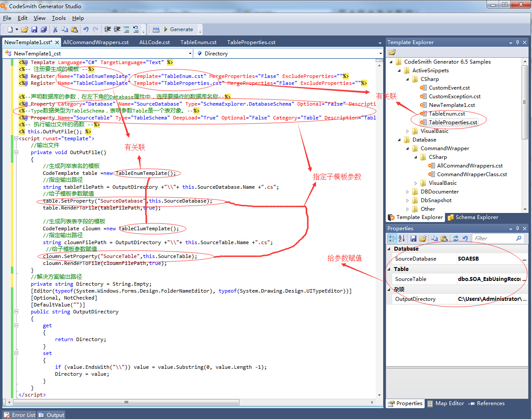Cut selection with the scissors icon
This screenshot has height=419, width=532.
(55, 29)
